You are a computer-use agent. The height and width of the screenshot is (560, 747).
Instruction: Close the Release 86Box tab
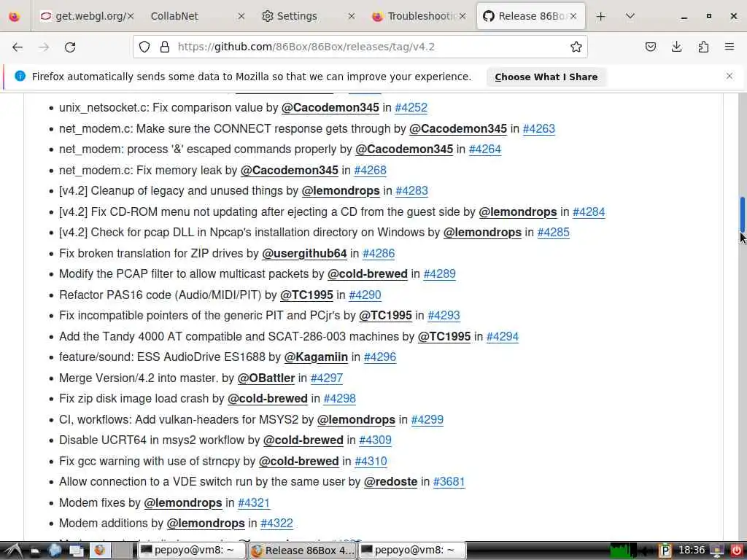click(x=573, y=16)
